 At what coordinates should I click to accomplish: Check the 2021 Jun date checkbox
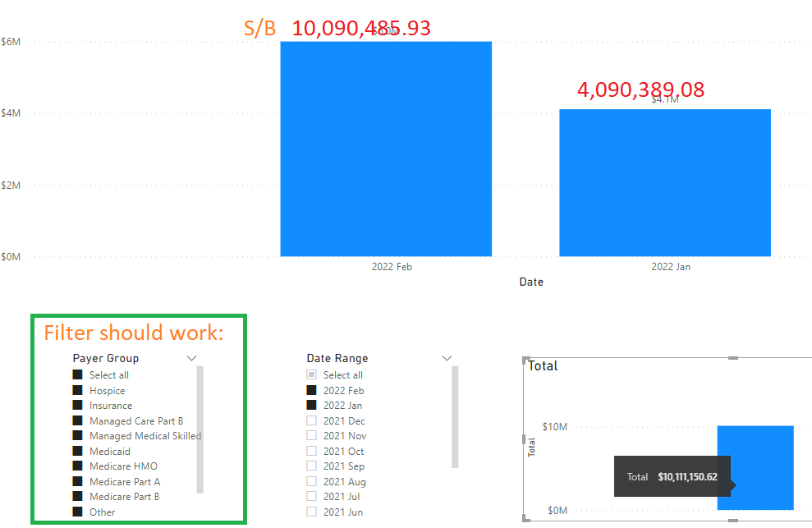pyautogui.click(x=312, y=512)
